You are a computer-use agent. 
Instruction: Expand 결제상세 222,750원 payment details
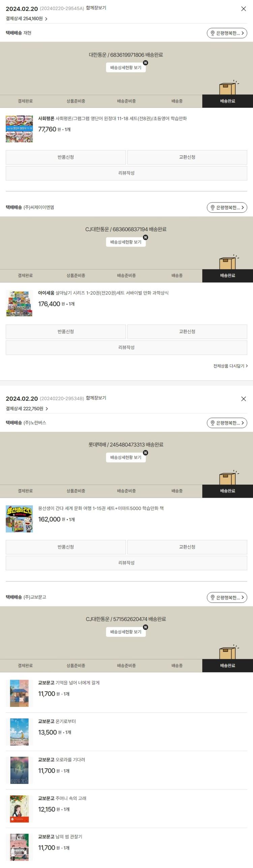[27, 408]
